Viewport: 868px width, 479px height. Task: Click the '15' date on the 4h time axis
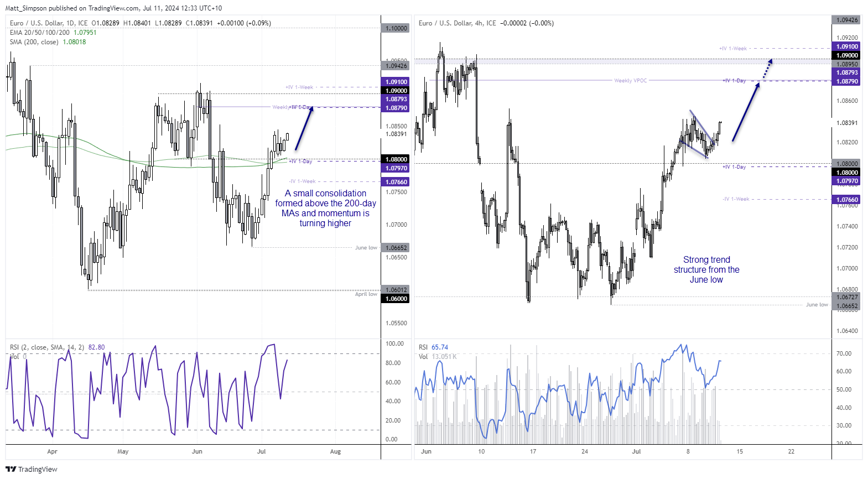tap(740, 451)
